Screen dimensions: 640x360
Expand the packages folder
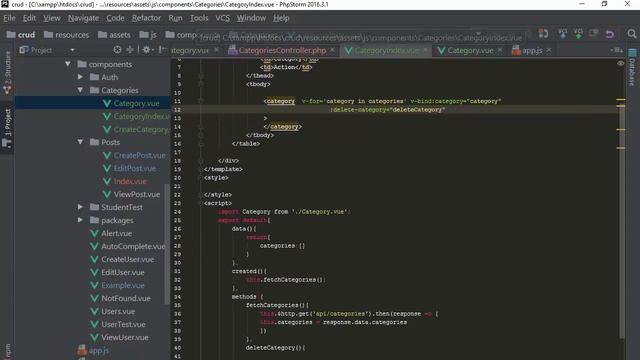point(80,220)
